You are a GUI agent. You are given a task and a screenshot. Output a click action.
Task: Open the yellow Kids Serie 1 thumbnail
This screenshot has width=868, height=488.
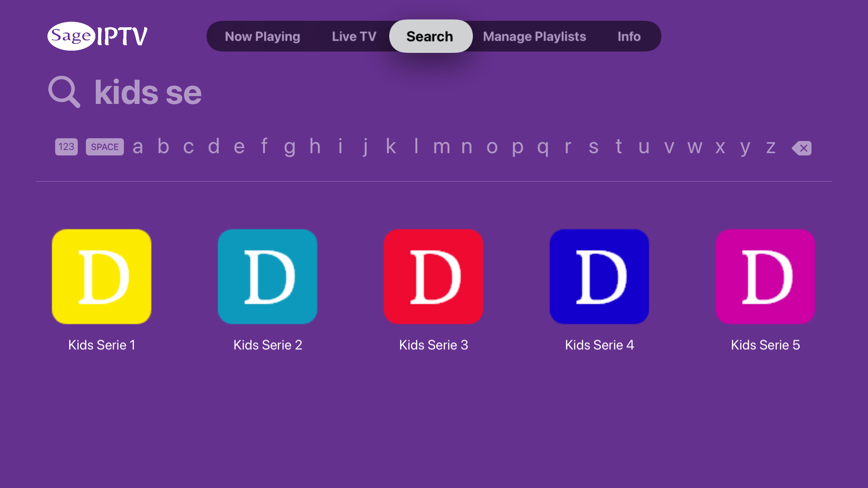pos(102,277)
